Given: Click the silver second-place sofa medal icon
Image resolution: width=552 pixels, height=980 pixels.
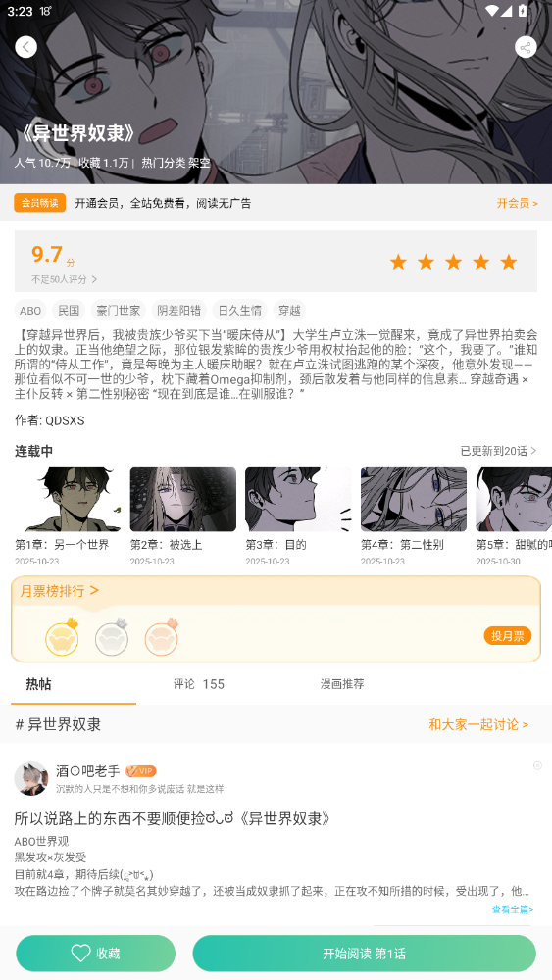Looking at the screenshot, I should 112,638.
